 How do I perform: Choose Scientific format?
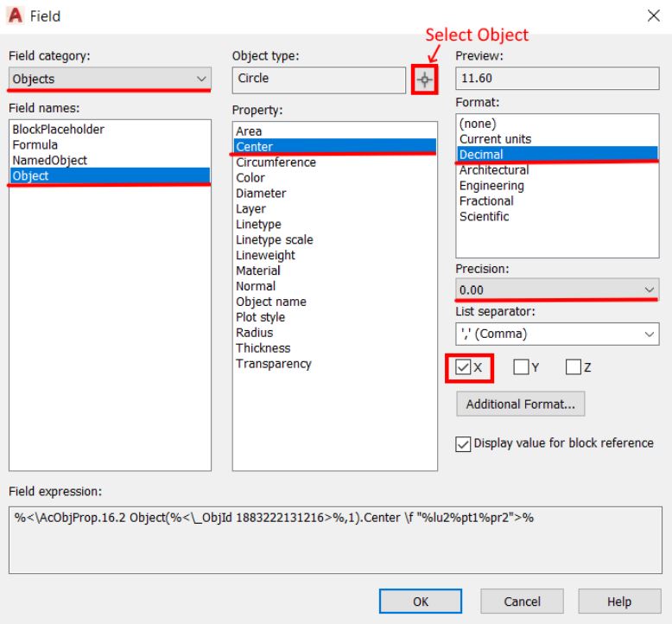point(557,216)
